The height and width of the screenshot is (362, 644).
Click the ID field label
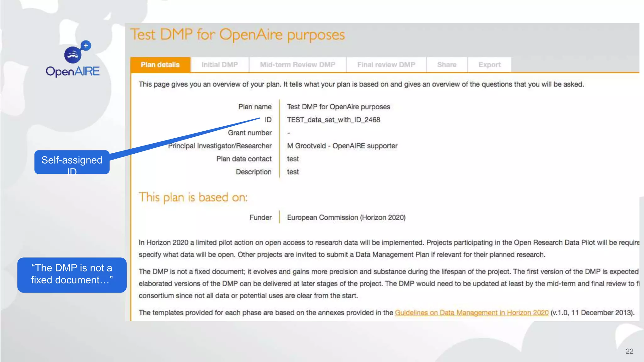pos(268,120)
